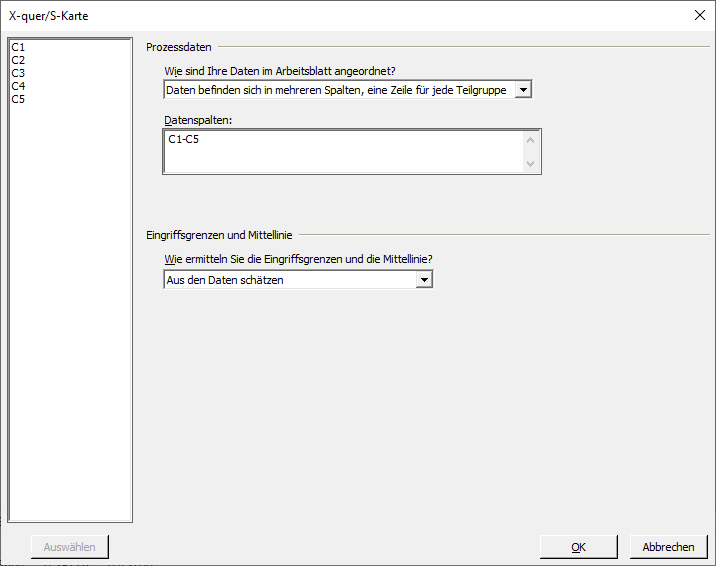
Task: Click the 'Datenspalten:' label
Action: click(x=198, y=120)
